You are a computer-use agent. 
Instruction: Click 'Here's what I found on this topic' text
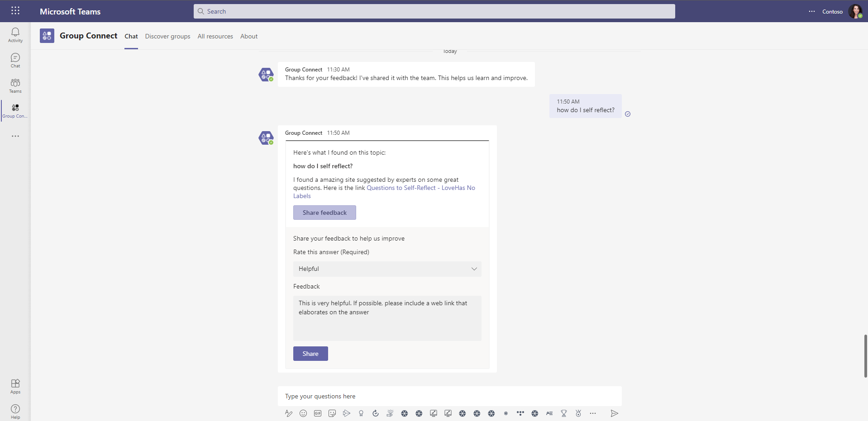tap(339, 152)
